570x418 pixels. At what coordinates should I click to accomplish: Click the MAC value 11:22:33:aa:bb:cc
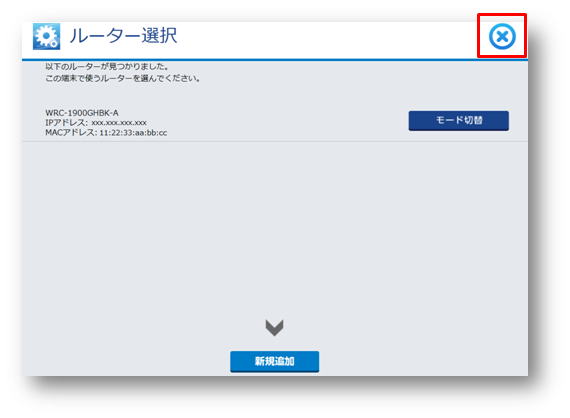[133, 133]
